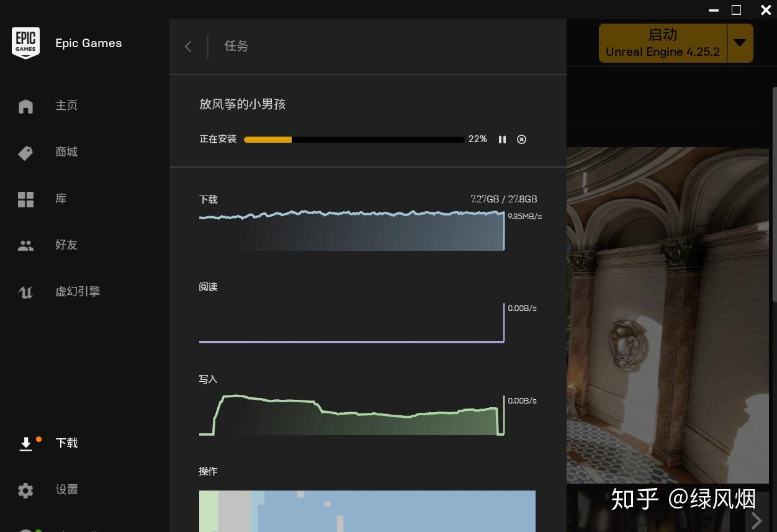Click the 22% installation progress bar
777x532 pixels.
click(354, 140)
